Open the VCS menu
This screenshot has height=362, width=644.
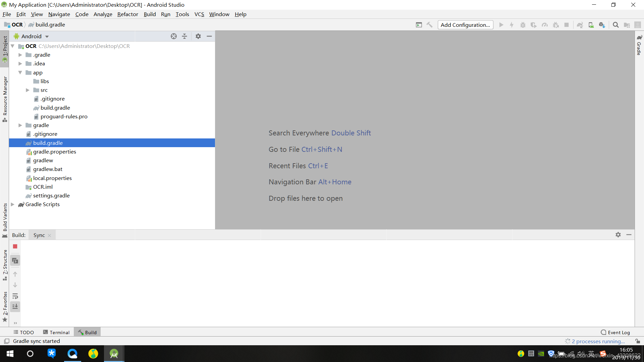coord(199,14)
